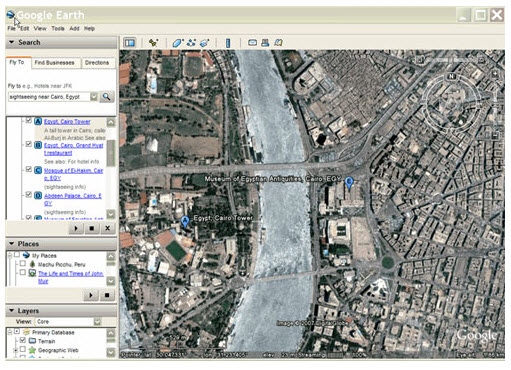Open the Edit menu

coord(25,28)
